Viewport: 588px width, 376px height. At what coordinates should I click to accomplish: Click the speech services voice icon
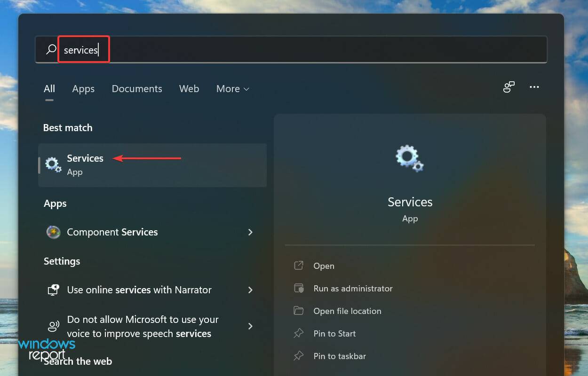53,326
